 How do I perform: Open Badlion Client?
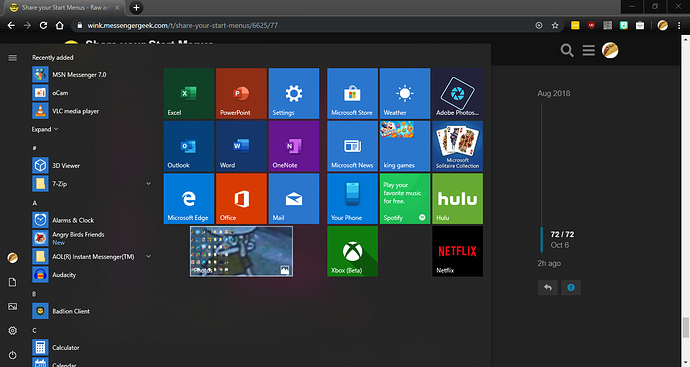point(92,311)
